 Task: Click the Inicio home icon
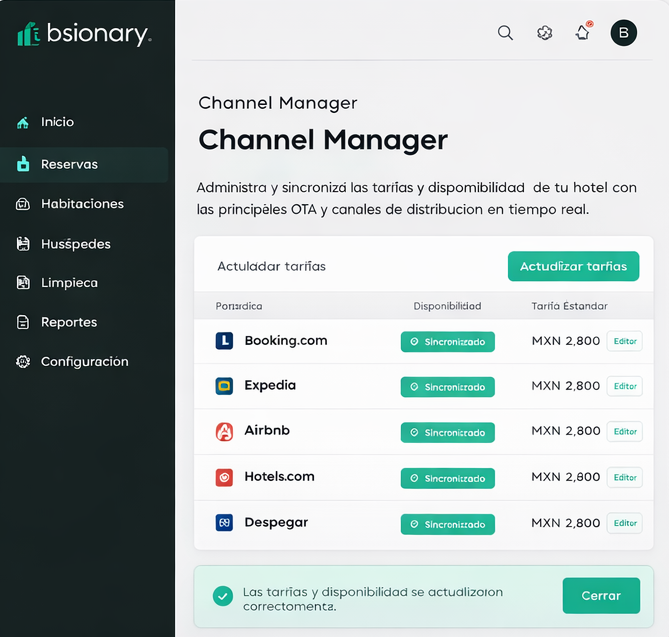pyautogui.click(x=23, y=122)
